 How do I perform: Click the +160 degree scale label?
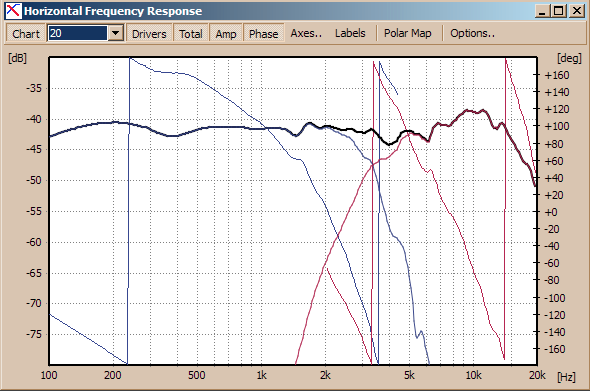pos(557,75)
